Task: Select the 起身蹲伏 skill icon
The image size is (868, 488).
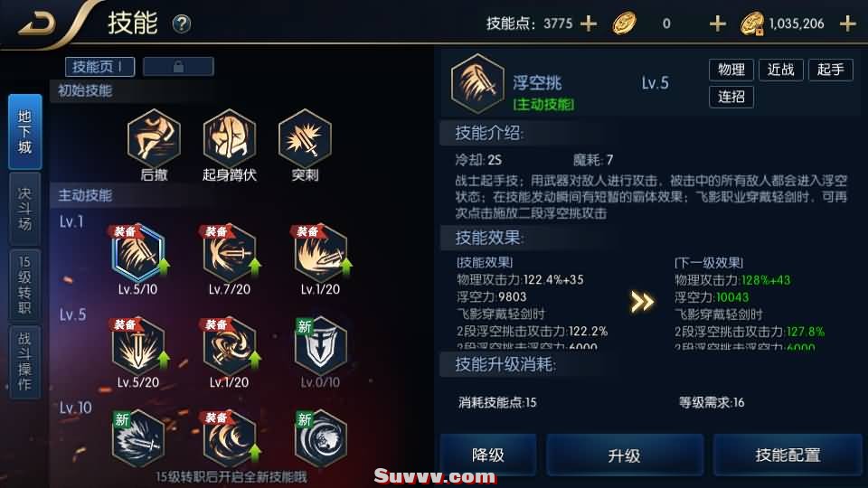Action: (229, 138)
